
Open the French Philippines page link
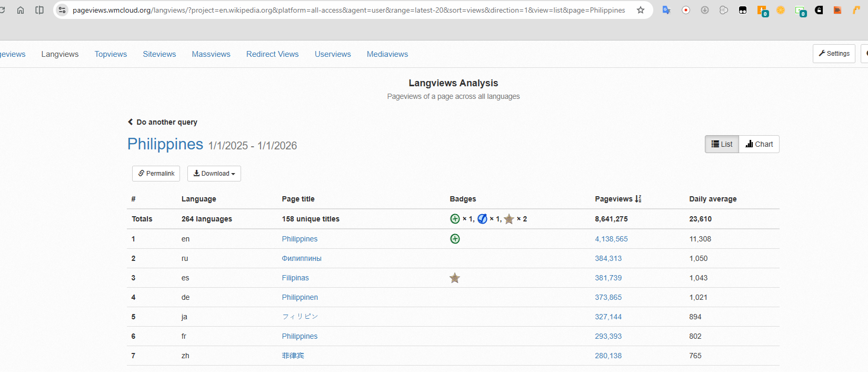300,336
